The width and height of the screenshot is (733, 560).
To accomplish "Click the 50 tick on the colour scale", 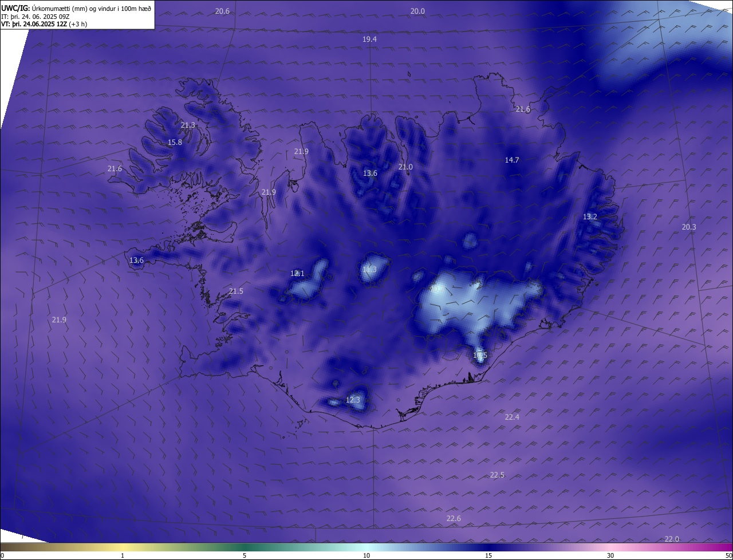I will [x=728, y=555].
